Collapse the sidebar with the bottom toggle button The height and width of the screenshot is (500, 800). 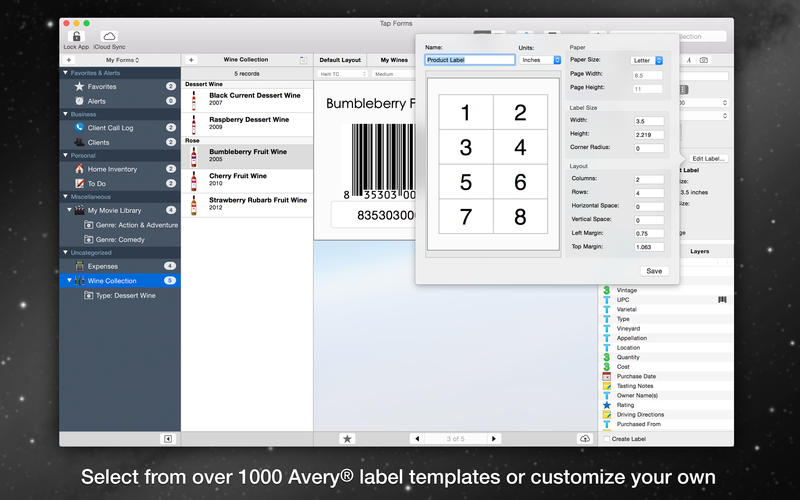pyautogui.click(x=168, y=438)
